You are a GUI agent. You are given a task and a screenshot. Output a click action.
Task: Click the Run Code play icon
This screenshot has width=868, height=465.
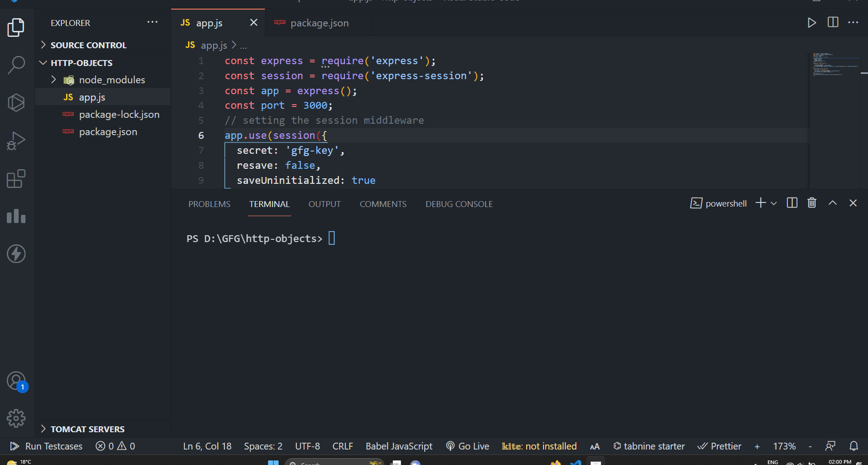(x=812, y=23)
